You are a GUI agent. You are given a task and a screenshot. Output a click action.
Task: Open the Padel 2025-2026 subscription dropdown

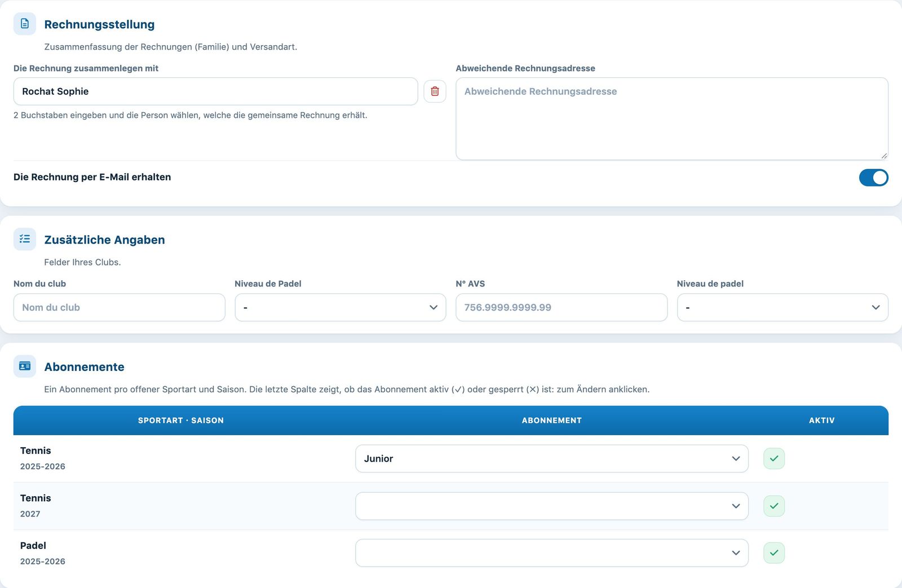(x=552, y=553)
